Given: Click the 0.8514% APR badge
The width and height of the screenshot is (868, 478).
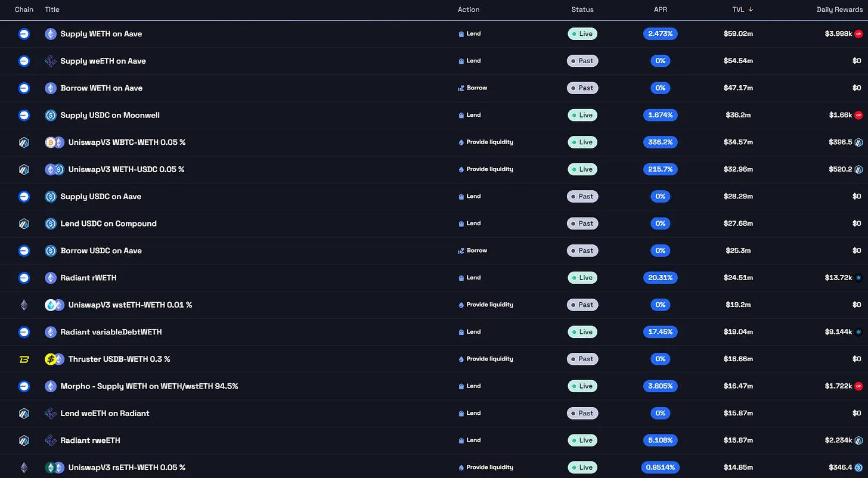Looking at the screenshot, I should tap(660, 467).
